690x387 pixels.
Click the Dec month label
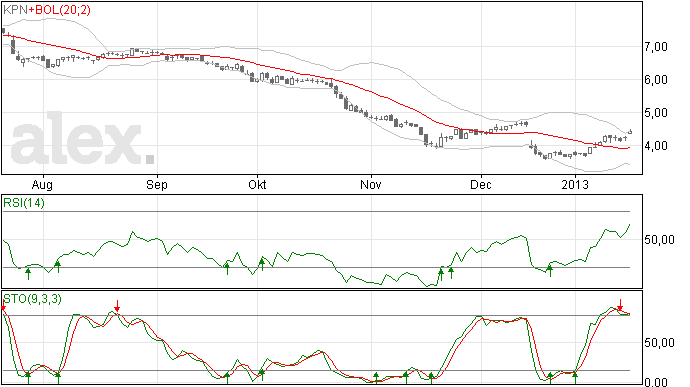[481, 184]
